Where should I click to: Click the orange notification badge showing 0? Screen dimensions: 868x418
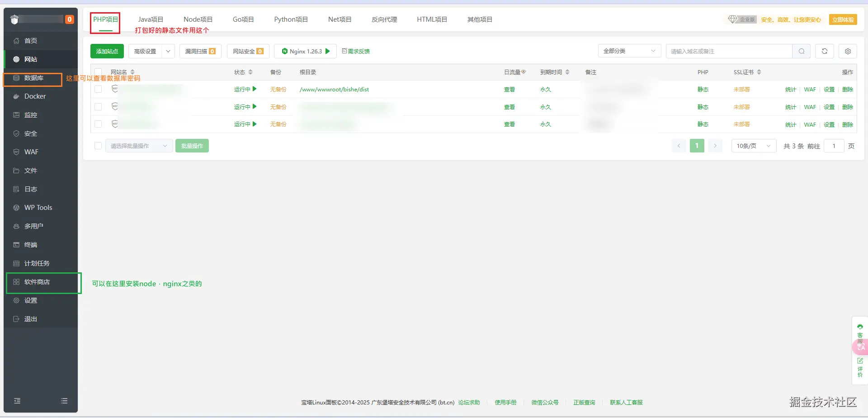[x=70, y=19]
